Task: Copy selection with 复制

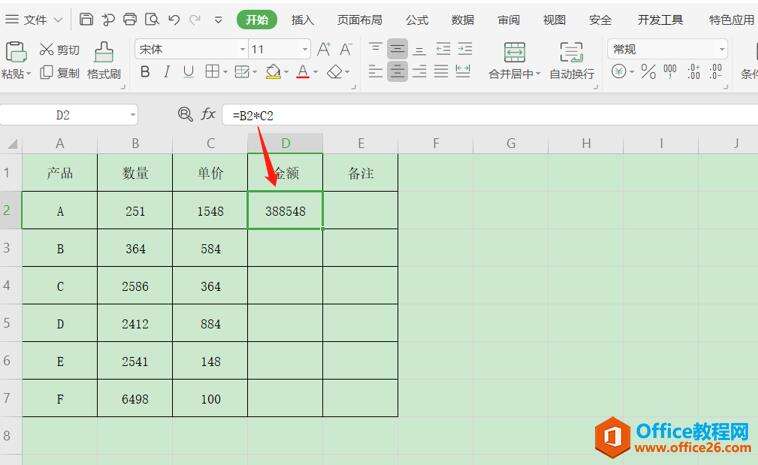Action: [60, 73]
